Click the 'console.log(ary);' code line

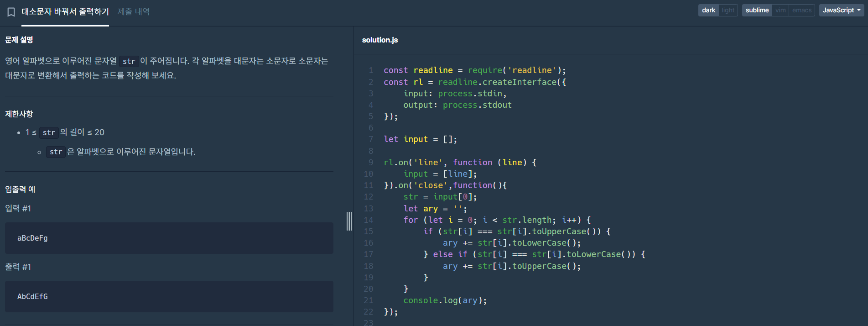click(445, 300)
